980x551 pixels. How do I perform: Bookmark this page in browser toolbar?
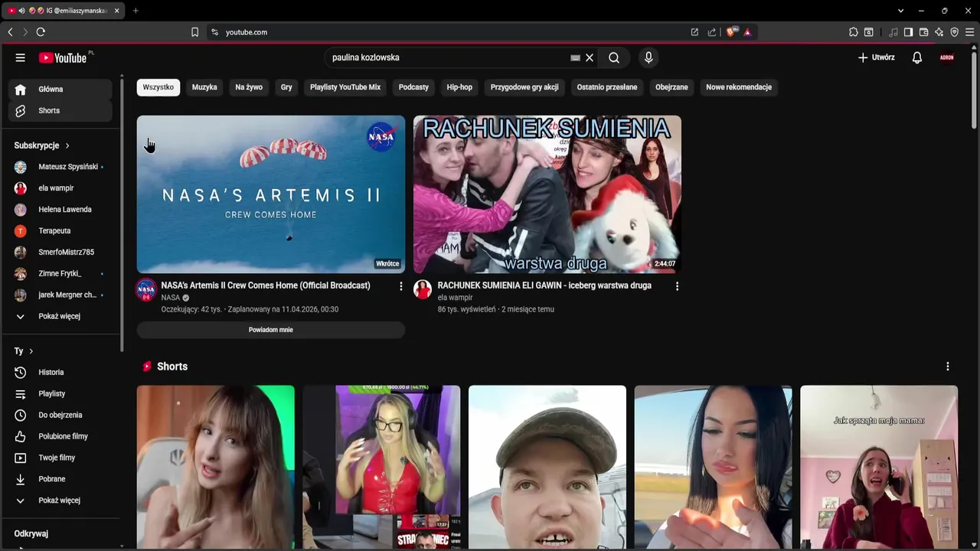pos(194,32)
